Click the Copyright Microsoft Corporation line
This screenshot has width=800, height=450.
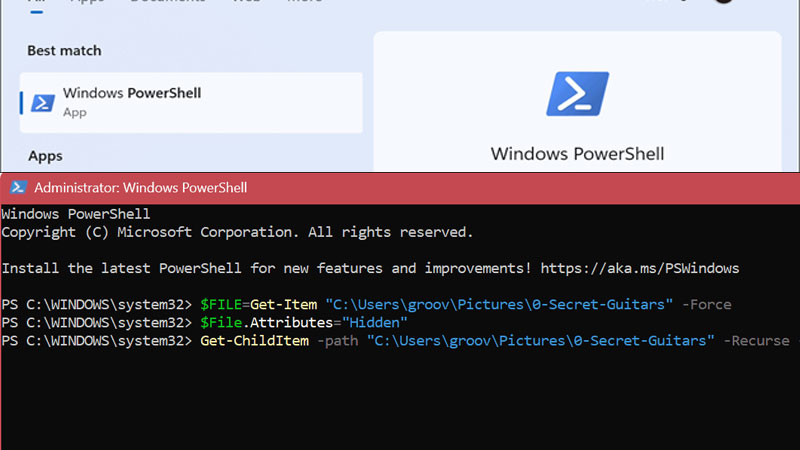click(x=237, y=232)
